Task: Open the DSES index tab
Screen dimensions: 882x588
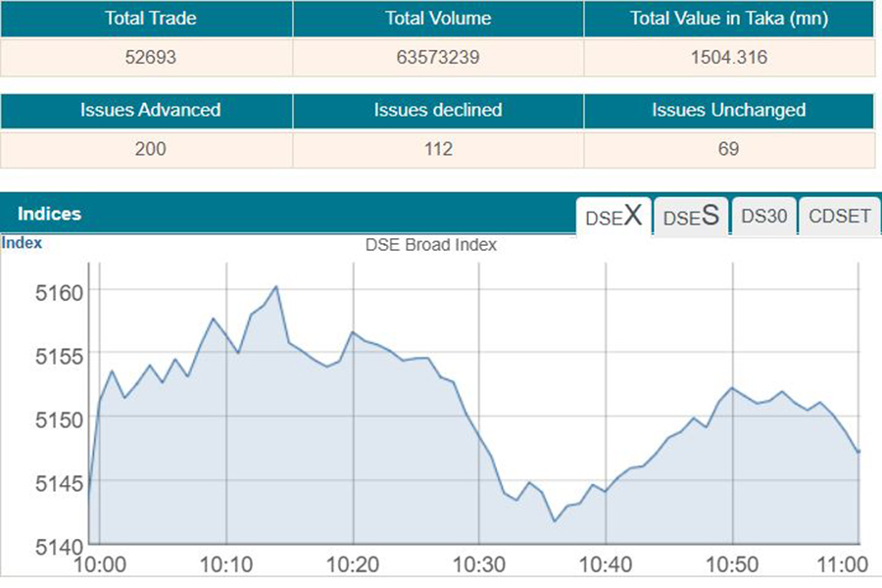Action: click(691, 217)
